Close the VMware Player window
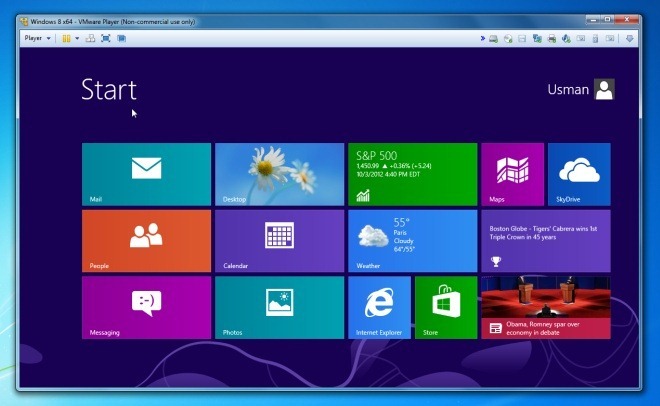 [x=627, y=20]
